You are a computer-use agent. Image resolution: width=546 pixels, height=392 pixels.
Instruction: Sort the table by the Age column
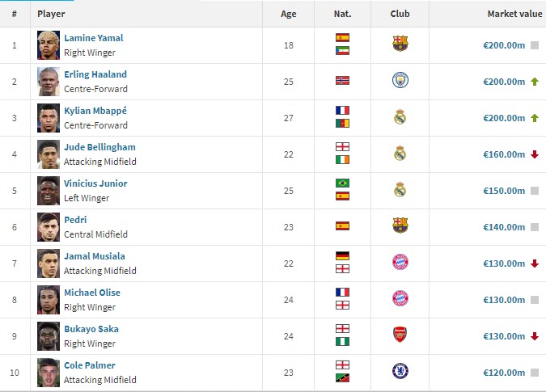coord(289,14)
